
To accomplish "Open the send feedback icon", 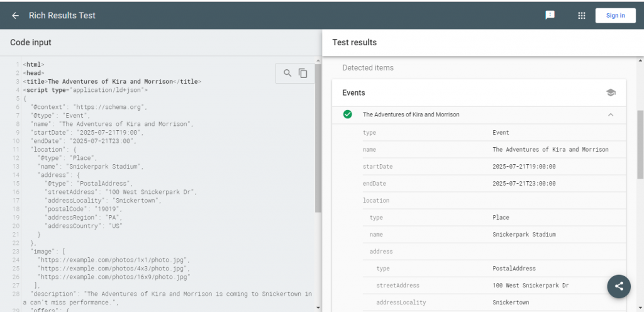I will [550, 16].
